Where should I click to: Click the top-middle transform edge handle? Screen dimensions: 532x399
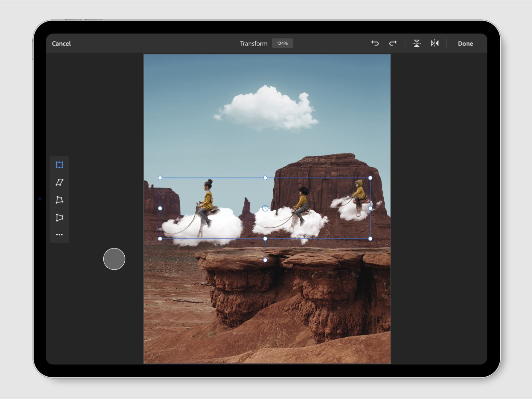[x=265, y=178]
